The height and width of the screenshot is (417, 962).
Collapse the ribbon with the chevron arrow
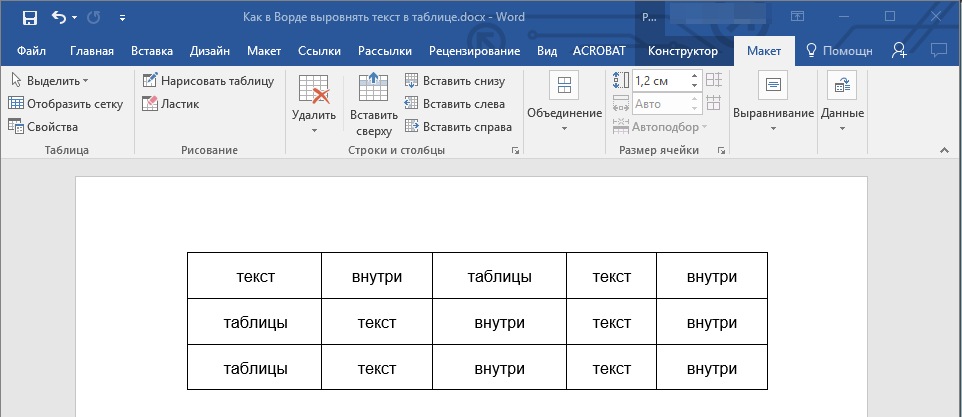click(942, 150)
